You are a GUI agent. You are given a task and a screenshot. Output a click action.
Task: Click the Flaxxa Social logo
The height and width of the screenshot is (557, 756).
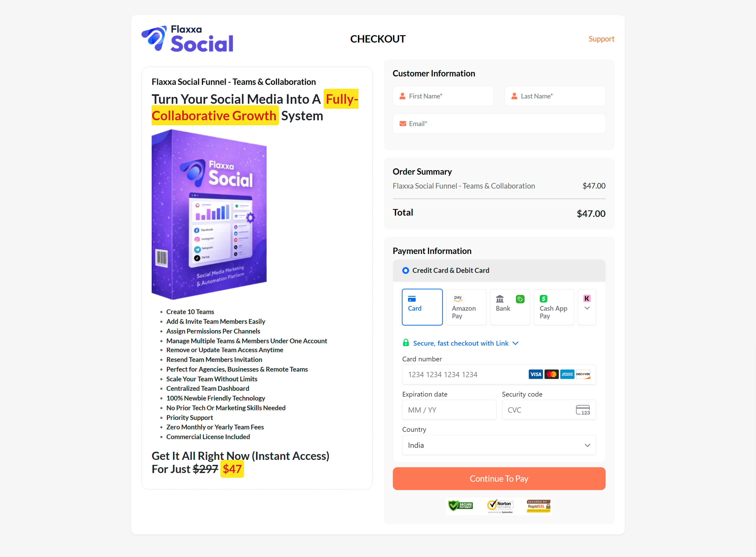(187, 39)
